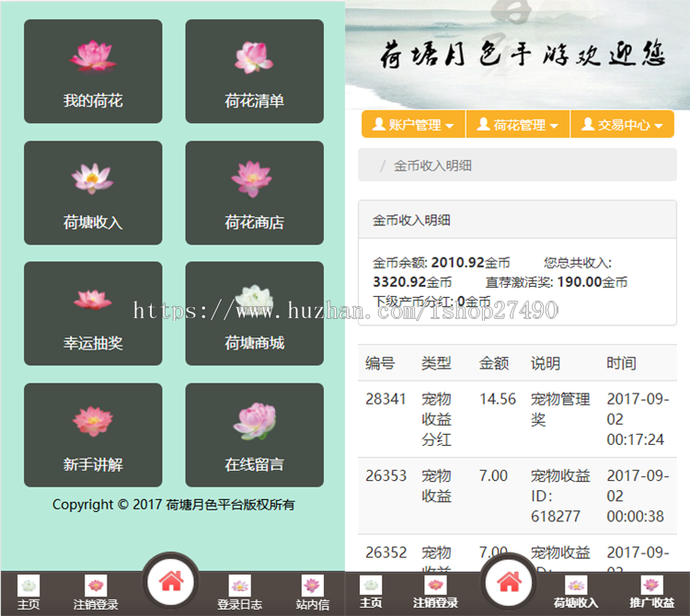Click the 3320.92 total income value
690x616 pixels.
coord(399,282)
